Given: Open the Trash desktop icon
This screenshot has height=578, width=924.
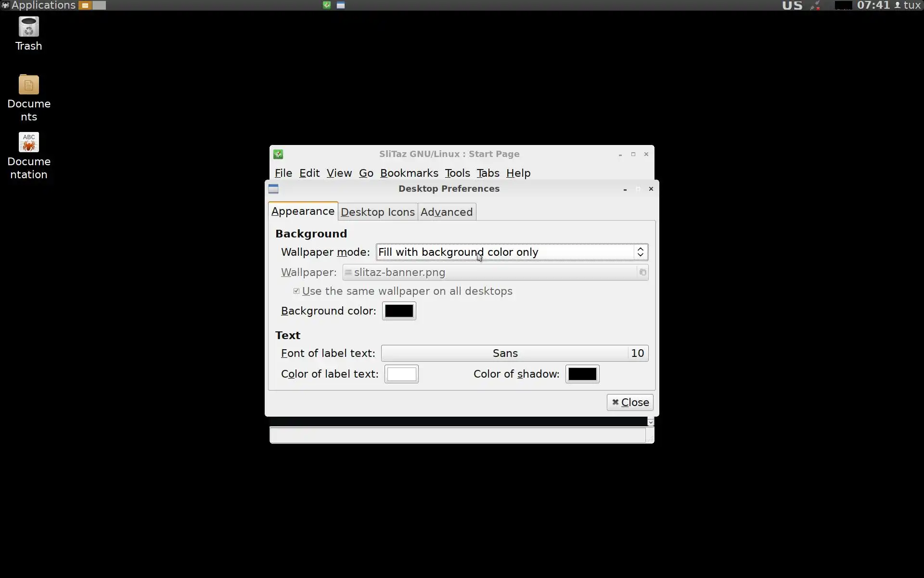Looking at the screenshot, I should (x=28, y=27).
